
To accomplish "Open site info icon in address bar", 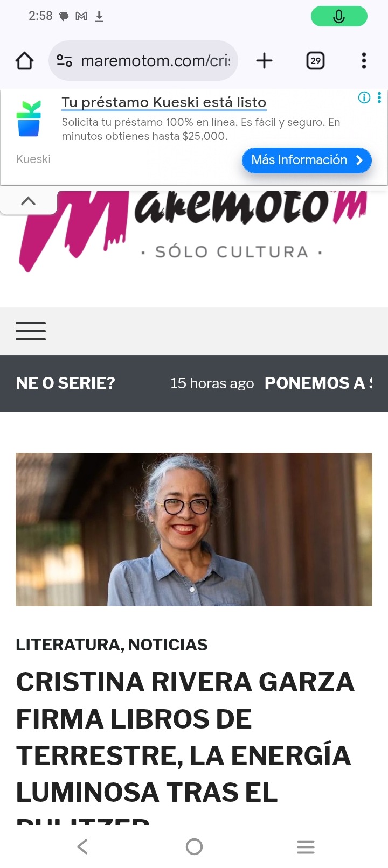I will (x=65, y=61).
